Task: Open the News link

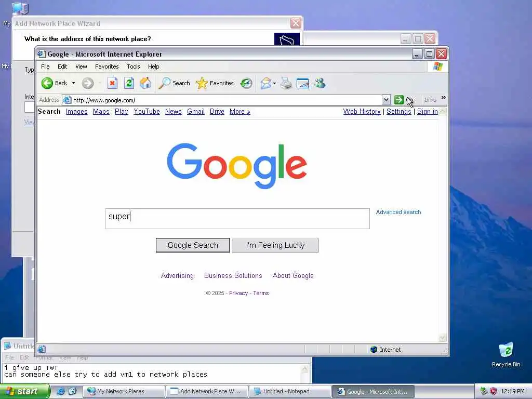Action: tap(174, 112)
